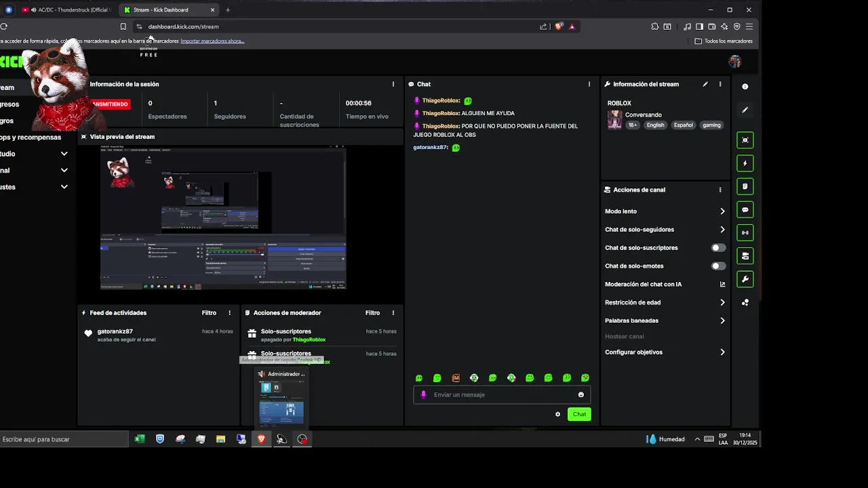This screenshot has height=488, width=868.
Task: Click ThiagoRoblox name in ALGUIEN ME AYUDA message
Action: [x=441, y=113]
